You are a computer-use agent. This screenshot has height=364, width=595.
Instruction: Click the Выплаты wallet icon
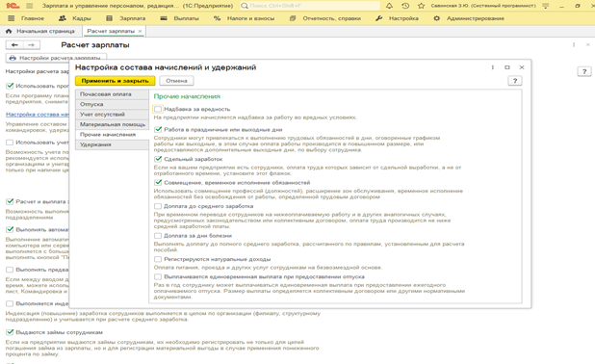(x=164, y=18)
